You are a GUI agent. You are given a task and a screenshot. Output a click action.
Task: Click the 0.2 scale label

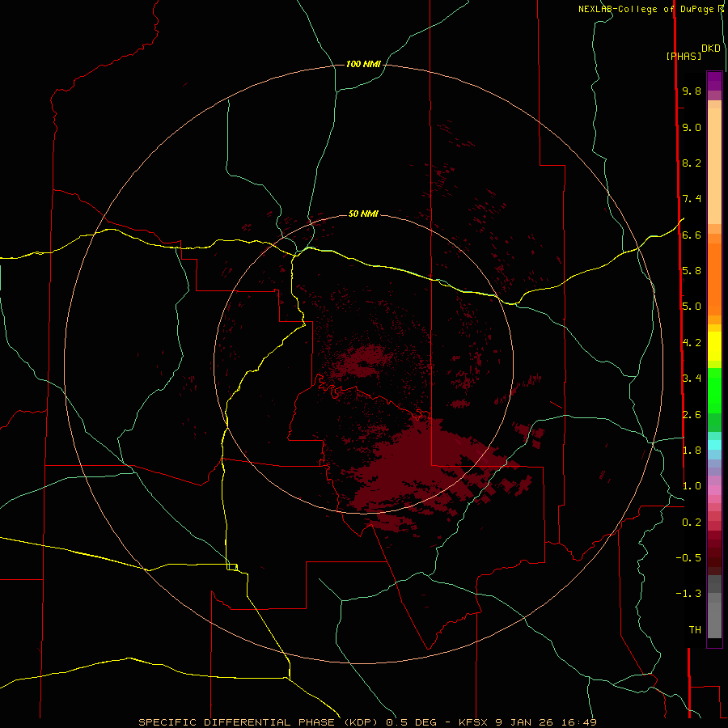[692, 522]
